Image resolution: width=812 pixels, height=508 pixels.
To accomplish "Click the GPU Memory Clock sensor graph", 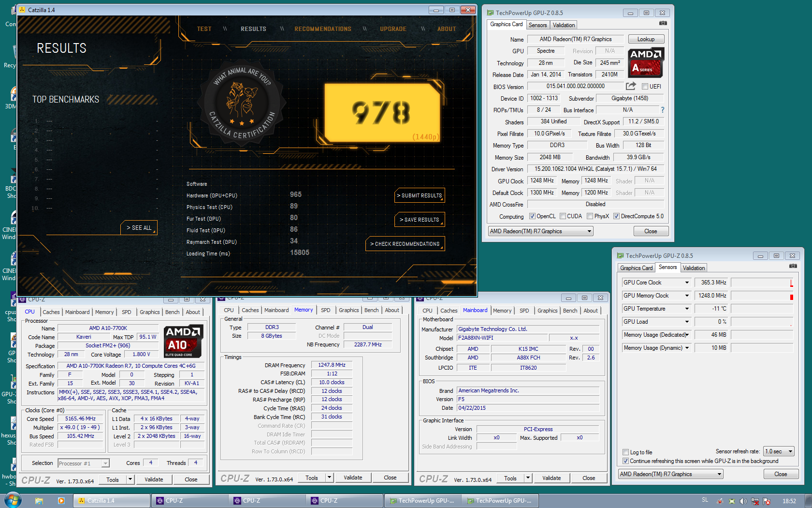I will click(x=762, y=296).
